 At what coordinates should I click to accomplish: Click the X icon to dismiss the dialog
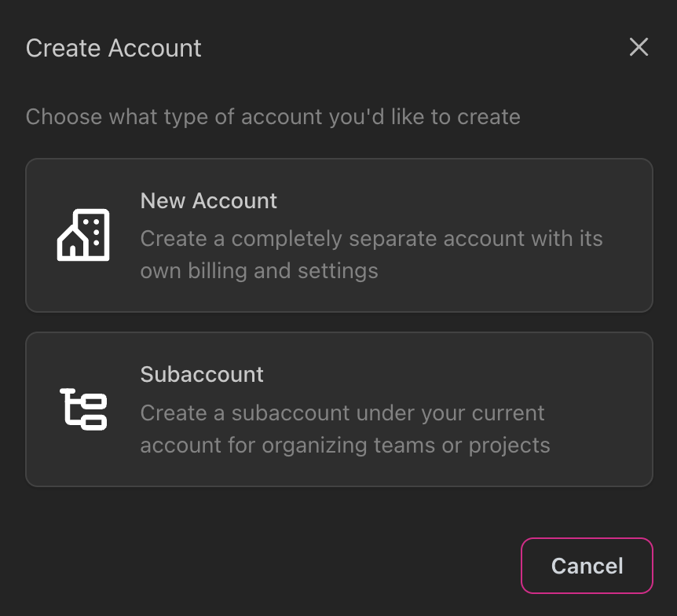pyautogui.click(x=639, y=47)
